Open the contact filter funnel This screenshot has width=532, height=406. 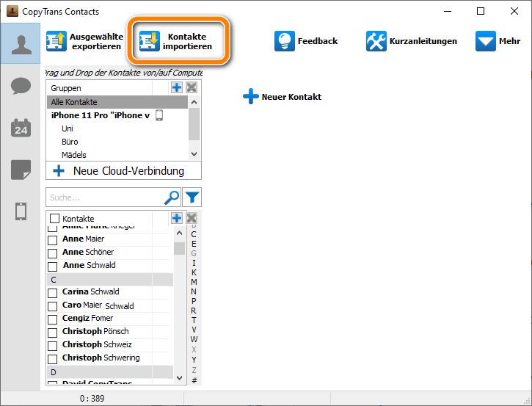pyautogui.click(x=192, y=197)
